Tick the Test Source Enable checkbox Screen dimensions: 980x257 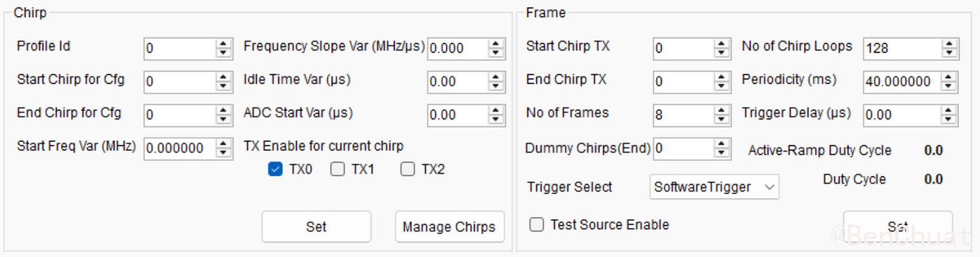point(537,225)
